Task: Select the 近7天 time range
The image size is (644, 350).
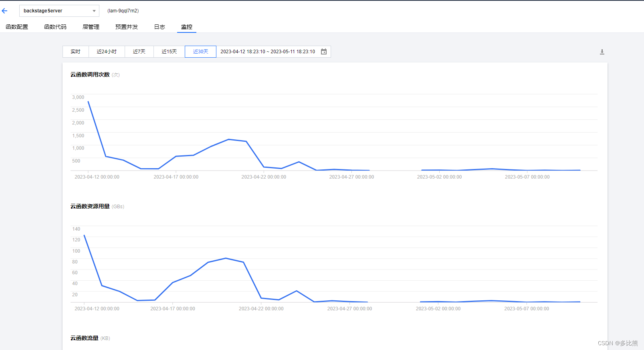Action: 139,52
